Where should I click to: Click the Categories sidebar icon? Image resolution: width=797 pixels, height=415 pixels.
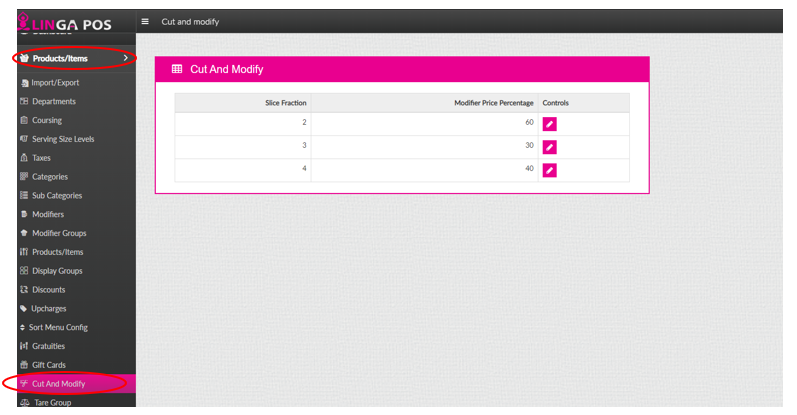24,176
